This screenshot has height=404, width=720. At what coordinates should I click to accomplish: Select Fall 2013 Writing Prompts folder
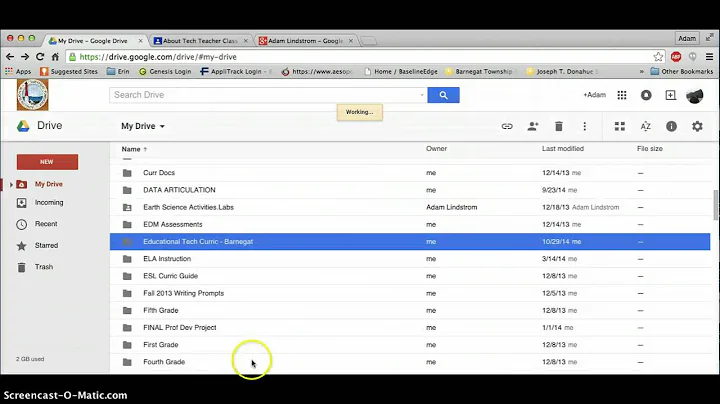coord(410,293)
